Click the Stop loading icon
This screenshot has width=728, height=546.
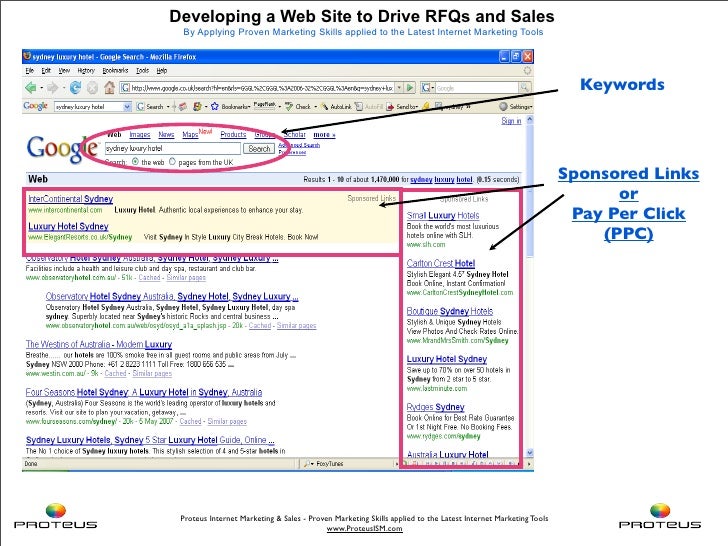coord(92,87)
